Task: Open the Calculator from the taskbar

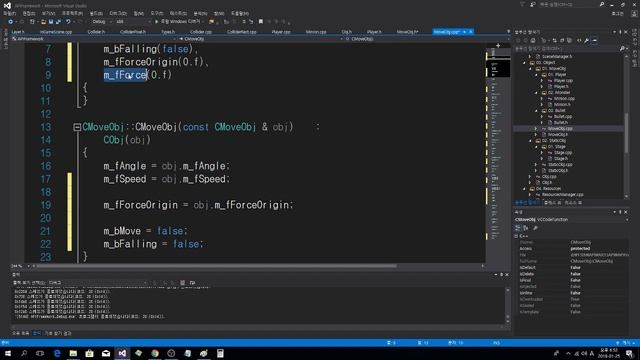Action: [x=220, y=353]
